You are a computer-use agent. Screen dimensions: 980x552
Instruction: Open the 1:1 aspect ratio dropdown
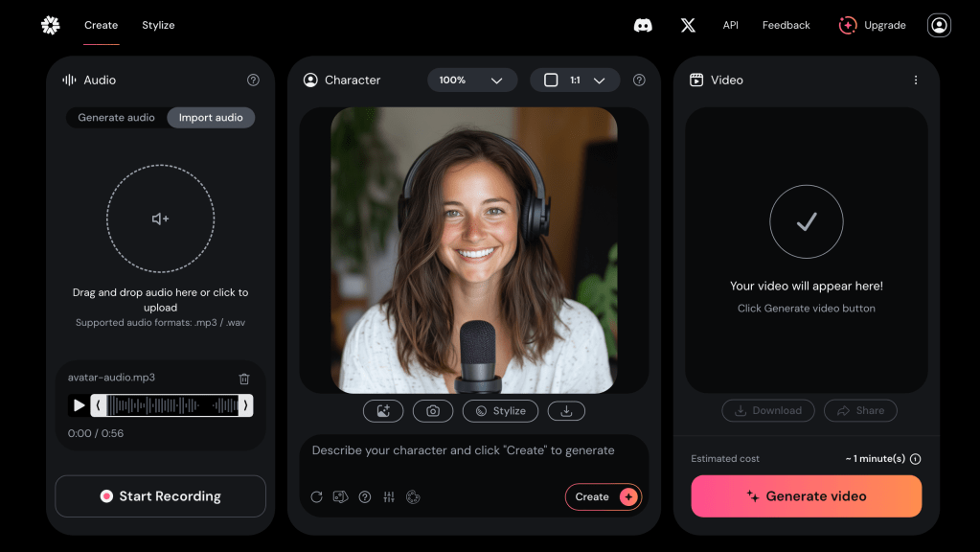[575, 80]
